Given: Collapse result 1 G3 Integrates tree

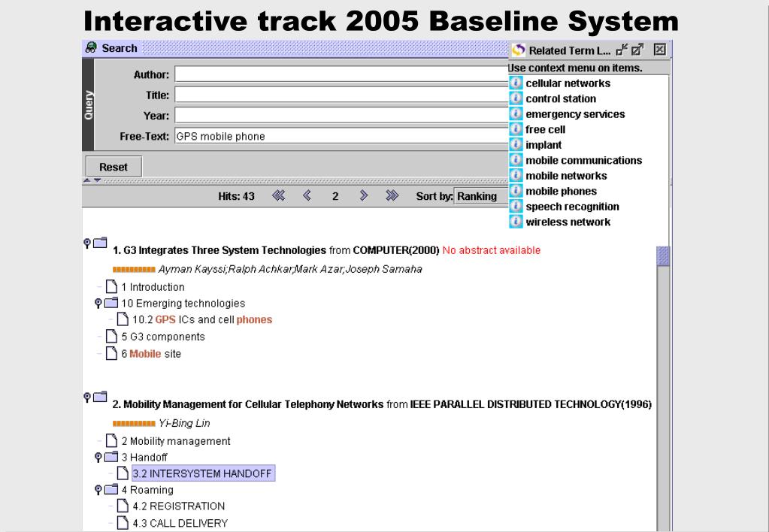Looking at the screenshot, I should click(87, 243).
